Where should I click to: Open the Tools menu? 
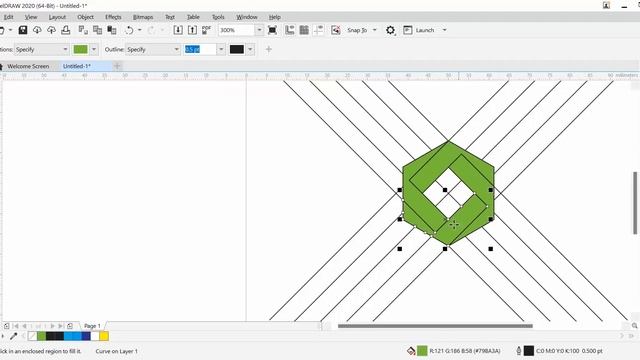pos(218,17)
